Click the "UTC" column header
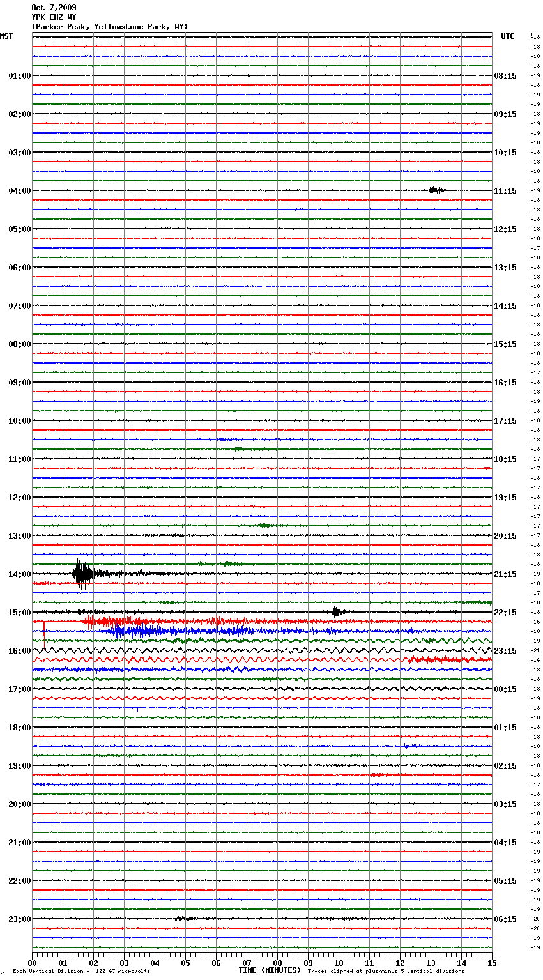Viewport: 543px width, 980px height. coord(508,36)
